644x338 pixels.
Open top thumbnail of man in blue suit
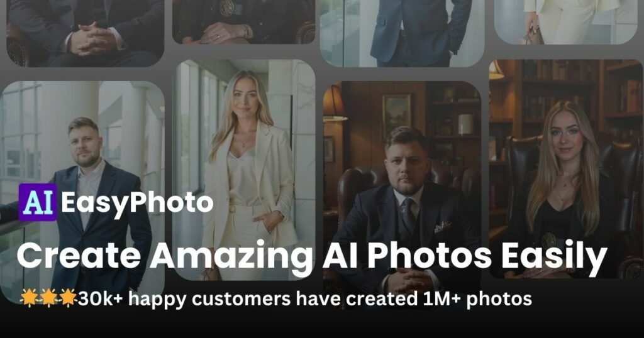(x=402, y=33)
